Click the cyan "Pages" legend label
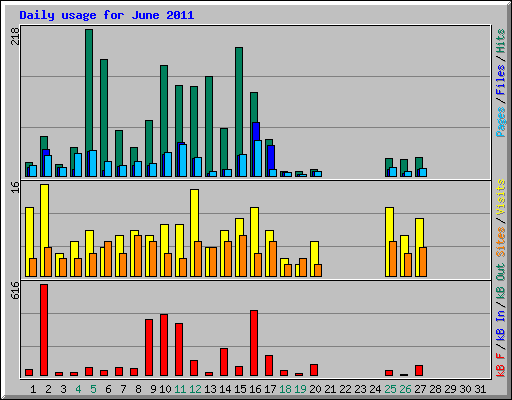Viewport: 512px width, 400px height. 500,122
